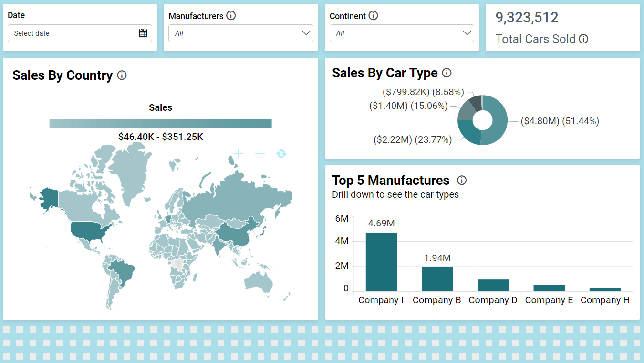
Task: Click the zoom out icon on the map
Action: pos(259,153)
